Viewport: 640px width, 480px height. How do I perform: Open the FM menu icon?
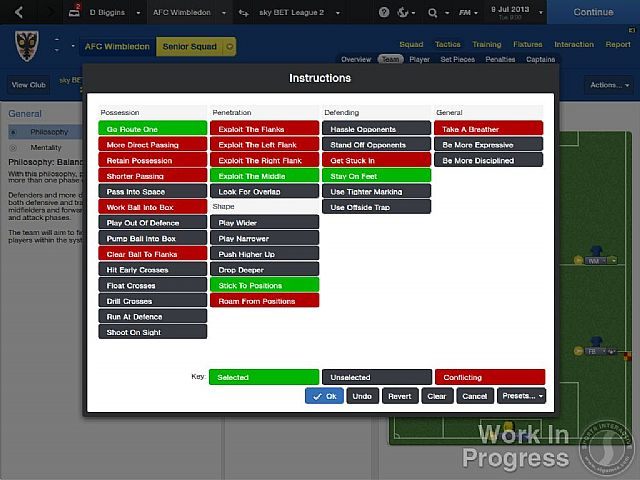465,12
